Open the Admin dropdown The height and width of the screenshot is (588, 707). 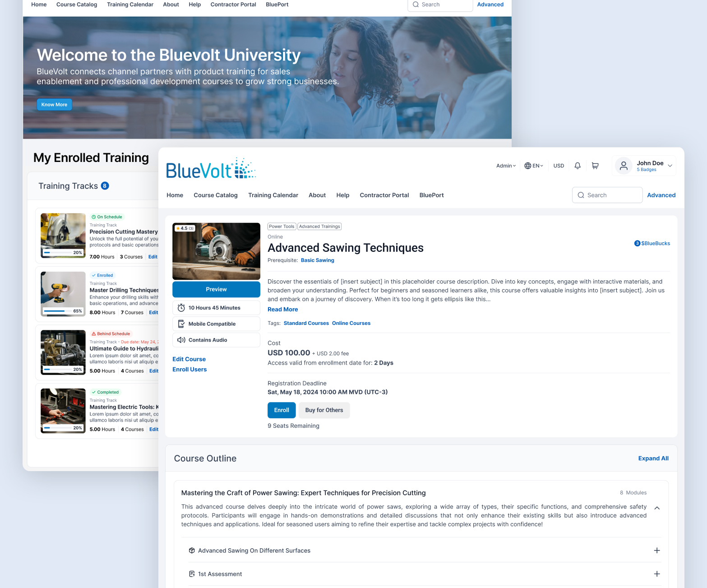506,166
